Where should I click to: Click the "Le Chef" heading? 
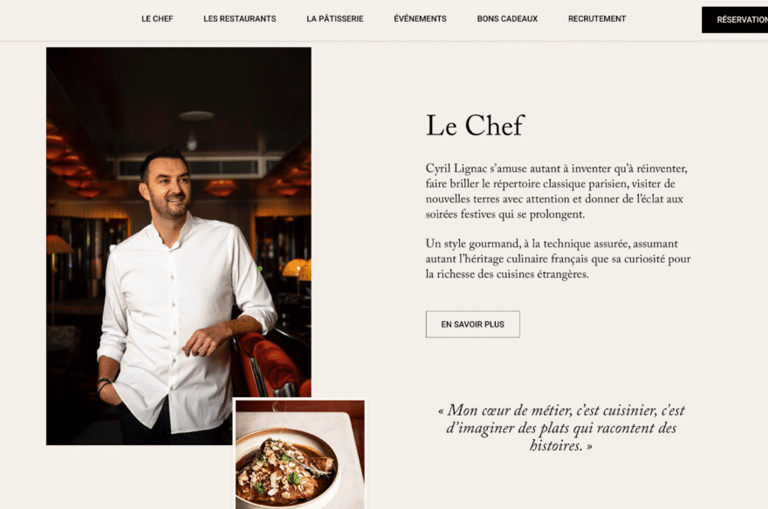[x=475, y=125]
